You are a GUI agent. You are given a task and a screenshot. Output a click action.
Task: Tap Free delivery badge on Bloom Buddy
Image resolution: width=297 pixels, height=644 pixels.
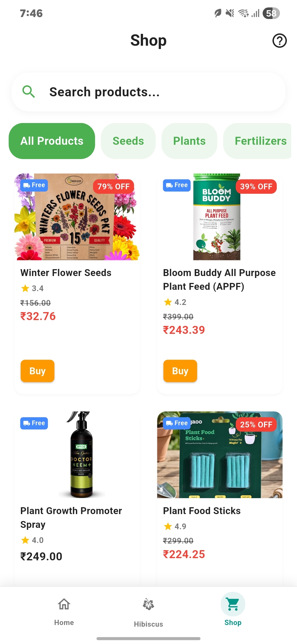pos(177,185)
